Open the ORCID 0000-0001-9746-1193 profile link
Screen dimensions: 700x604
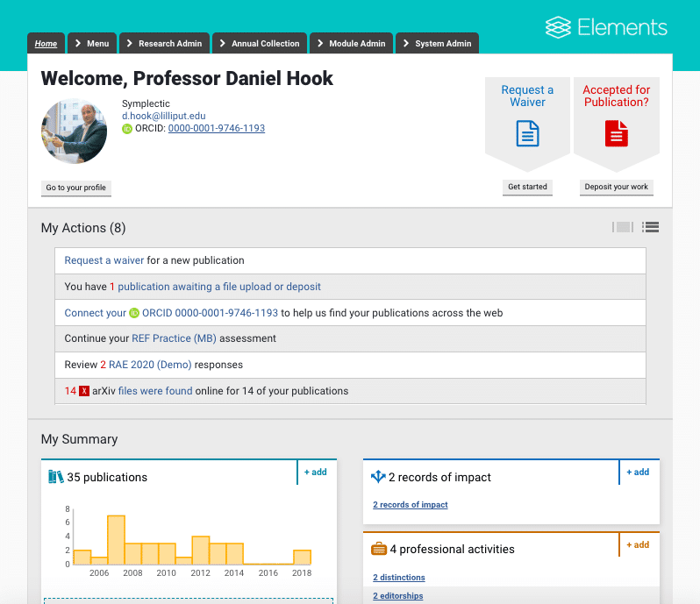(x=216, y=128)
